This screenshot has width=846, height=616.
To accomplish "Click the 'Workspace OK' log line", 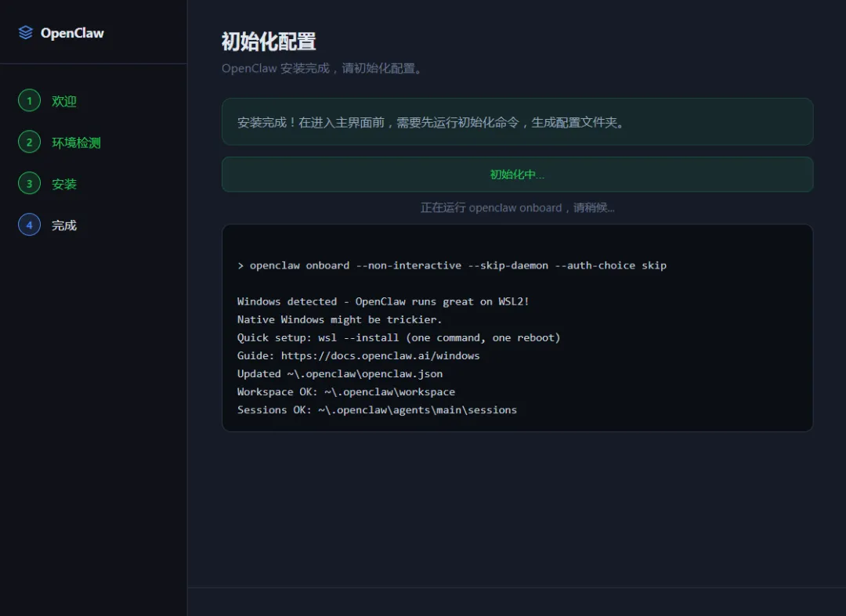I will point(346,392).
